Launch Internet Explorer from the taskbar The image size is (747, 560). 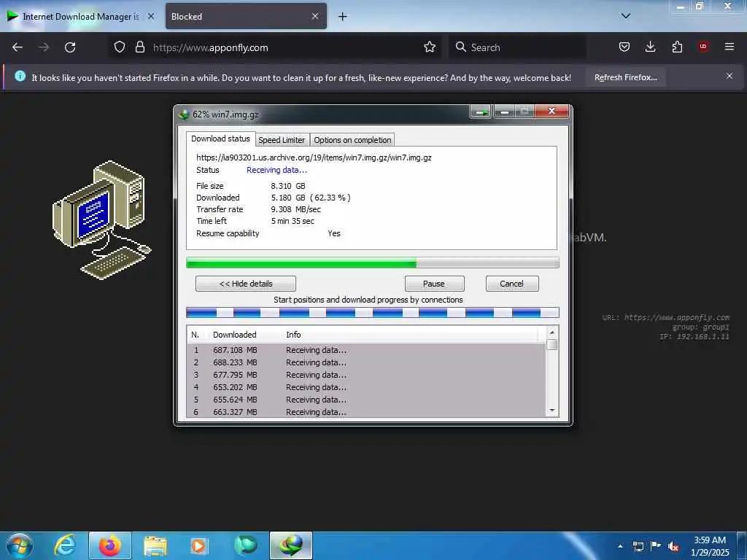pyautogui.click(x=65, y=545)
